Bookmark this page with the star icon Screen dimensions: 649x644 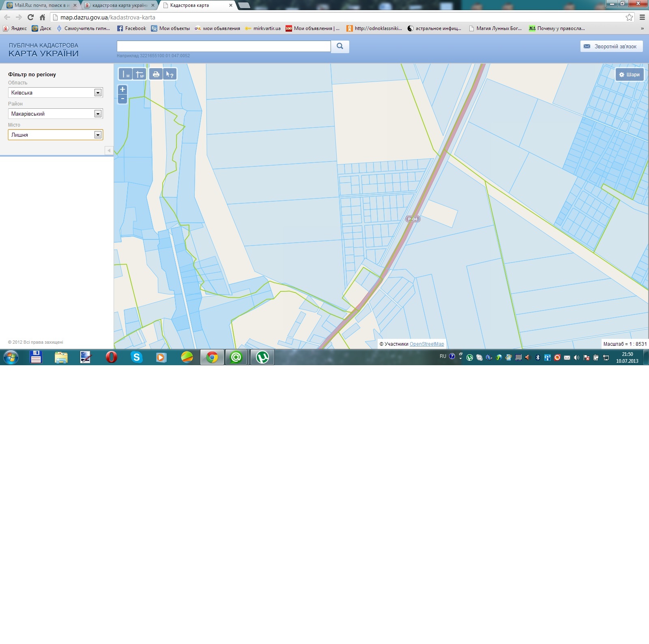pos(629,17)
